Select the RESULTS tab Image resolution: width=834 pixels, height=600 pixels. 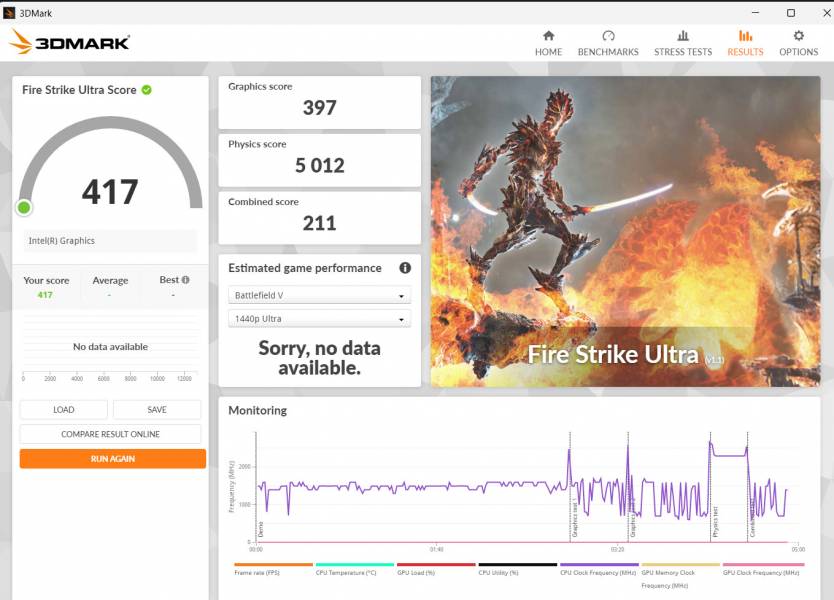(745, 44)
